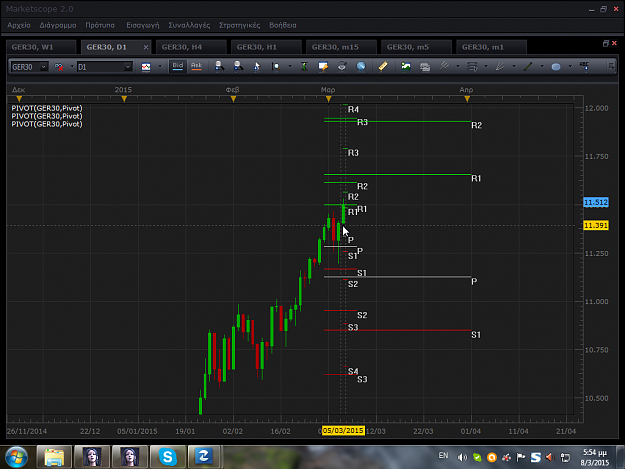Click the chart type icon
This screenshot has height=469, width=625.
click(x=146, y=67)
